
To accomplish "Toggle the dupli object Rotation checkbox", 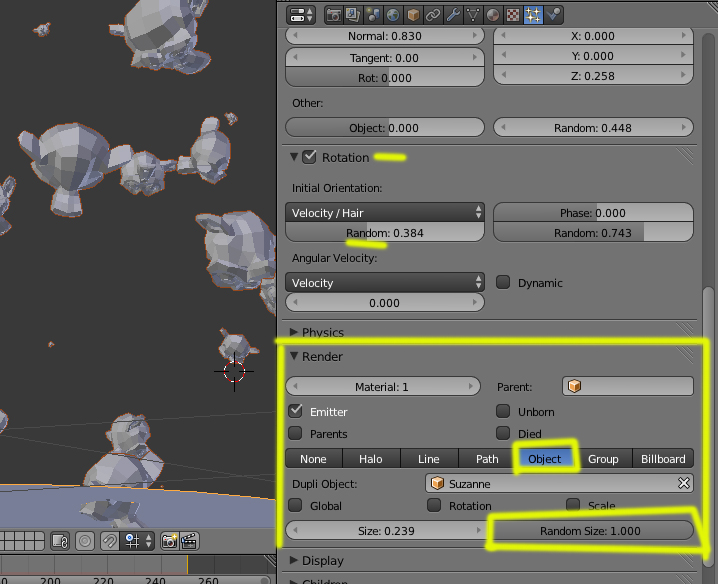I will pos(434,506).
